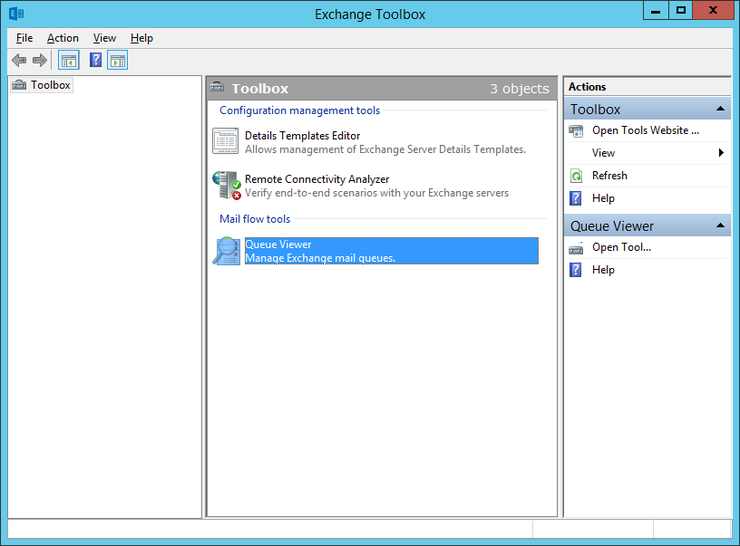Viewport: 740px width, 546px height.
Task: Collapse the Queue Viewer actions section
Action: coord(721,226)
